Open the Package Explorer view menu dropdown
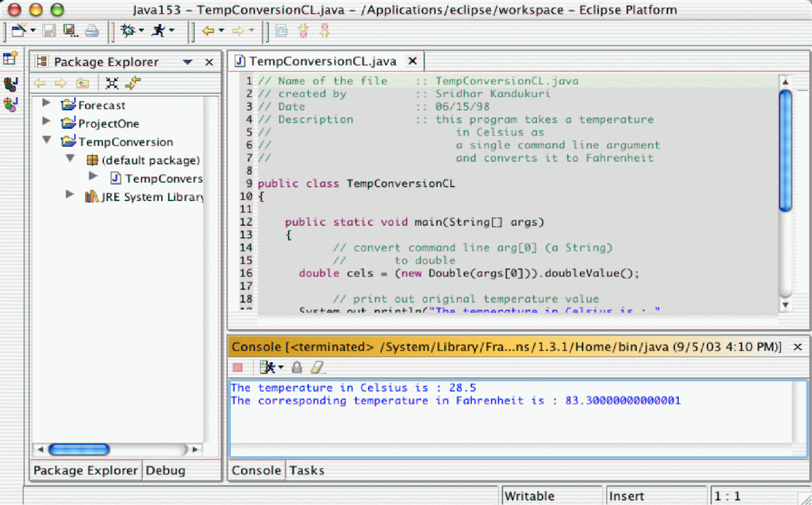The width and height of the screenshot is (812, 505). click(187, 62)
